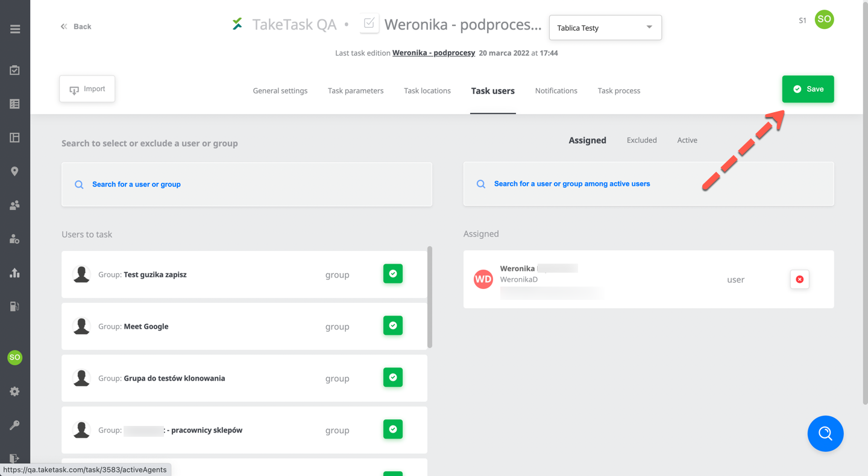
Task: Open General settings tab
Action: point(280,90)
